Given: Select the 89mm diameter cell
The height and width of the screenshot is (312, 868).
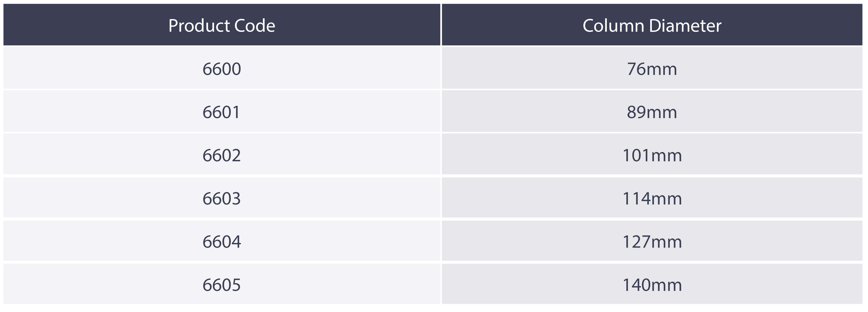Looking at the screenshot, I should (x=652, y=111).
